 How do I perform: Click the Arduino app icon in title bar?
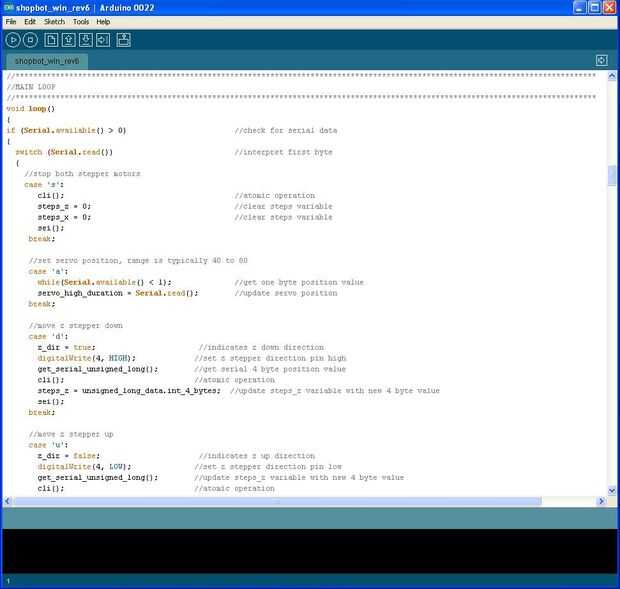(x=9, y=8)
